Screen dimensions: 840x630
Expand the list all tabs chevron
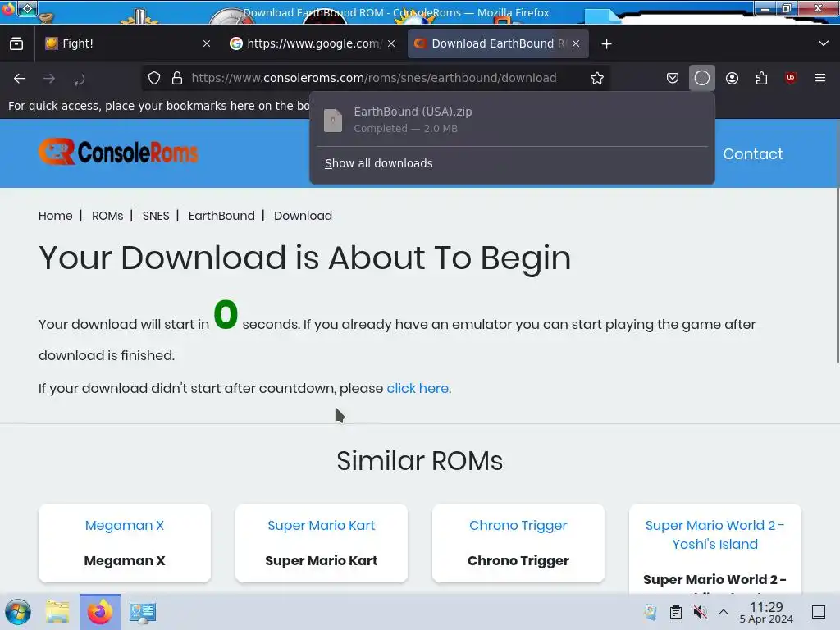[x=824, y=44]
